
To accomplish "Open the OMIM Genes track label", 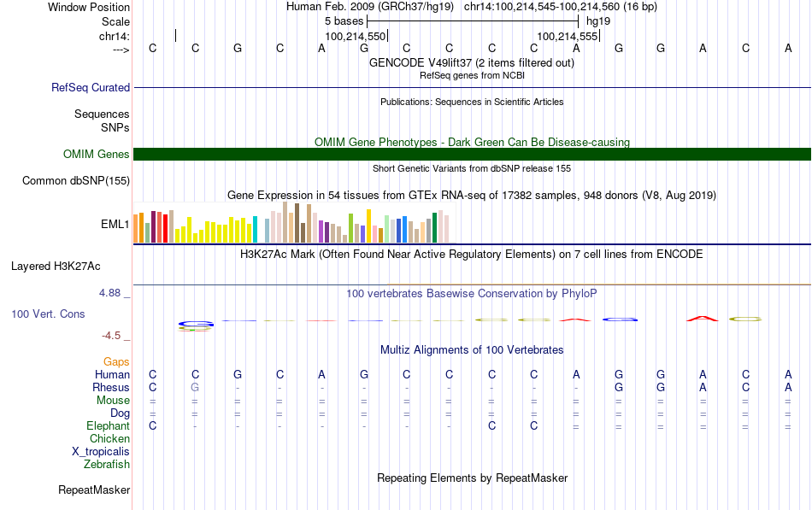I will (x=96, y=155).
